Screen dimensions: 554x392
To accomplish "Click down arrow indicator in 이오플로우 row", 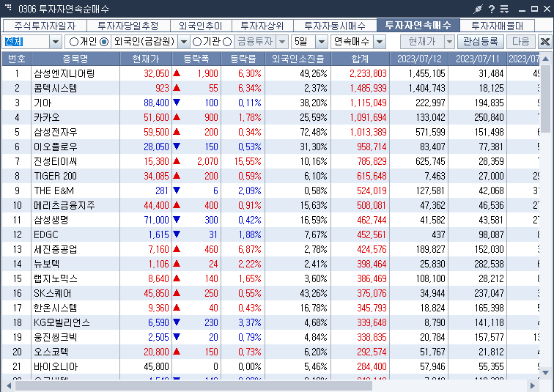I will click(177, 147).
